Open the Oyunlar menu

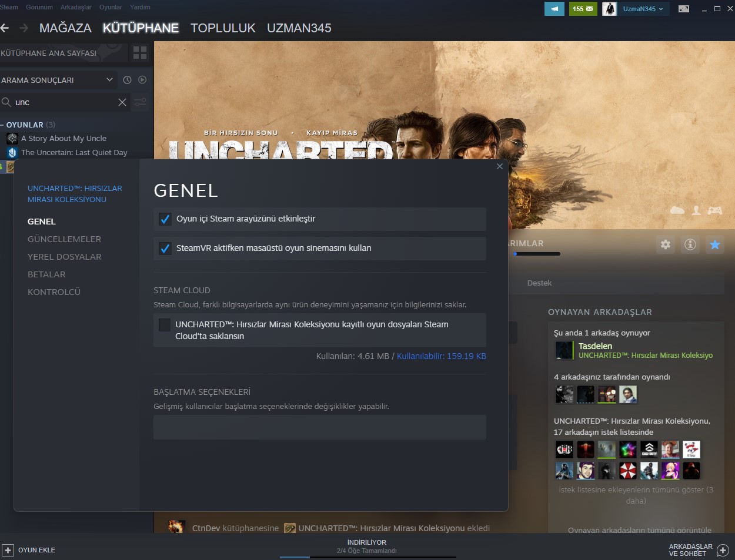[x=111, y=7]
